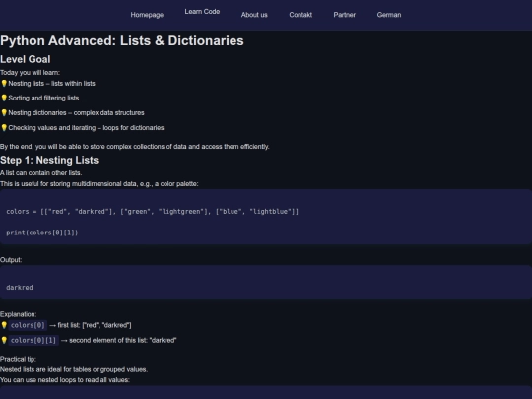532x399 pixels.
Task: Switch language to German
Action: (389, 15)
